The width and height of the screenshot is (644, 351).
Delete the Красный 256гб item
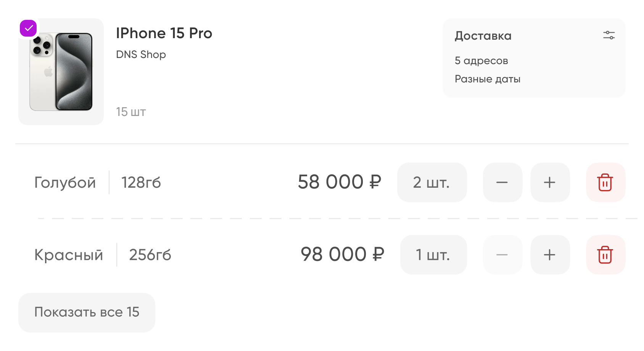(605, 254)
